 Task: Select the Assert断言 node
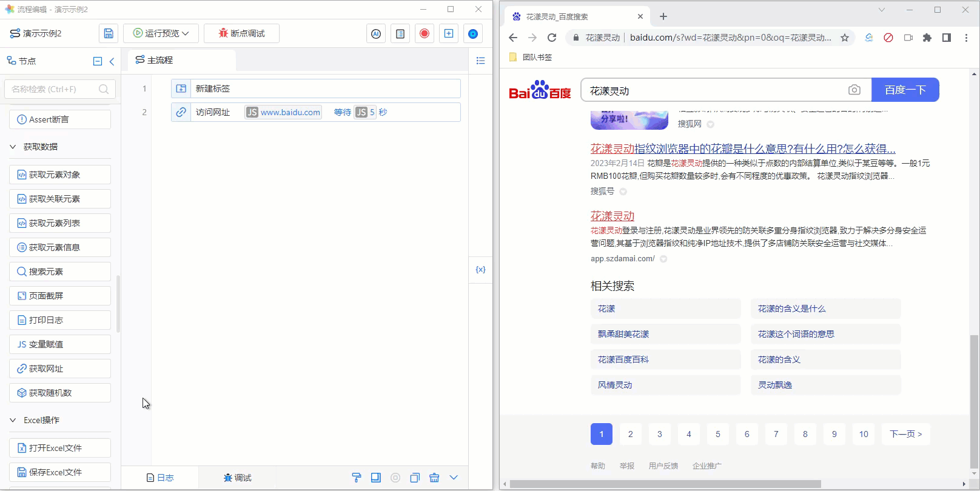click(60, 119)
